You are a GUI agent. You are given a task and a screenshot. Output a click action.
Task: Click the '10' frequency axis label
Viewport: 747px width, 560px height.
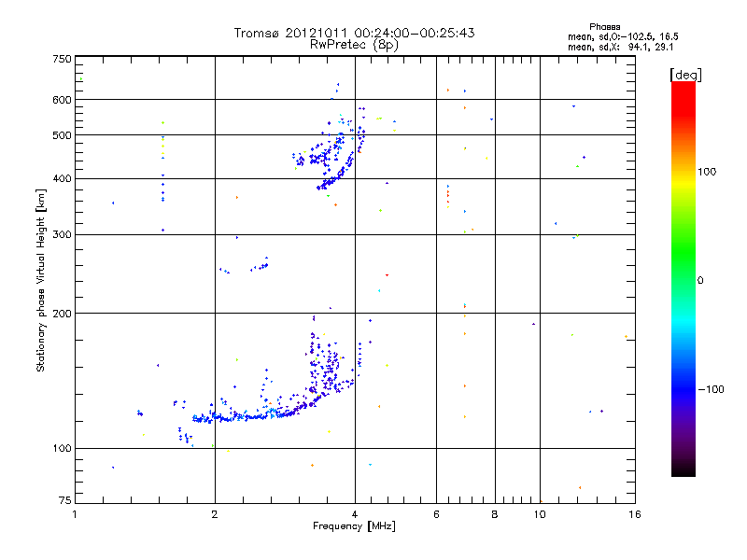coord(540,514)
